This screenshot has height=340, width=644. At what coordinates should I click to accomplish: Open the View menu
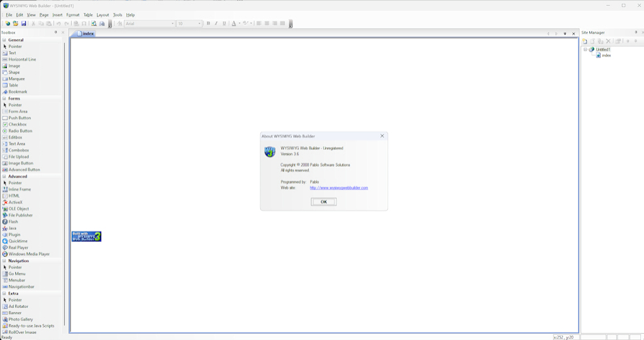coord(31,15)
